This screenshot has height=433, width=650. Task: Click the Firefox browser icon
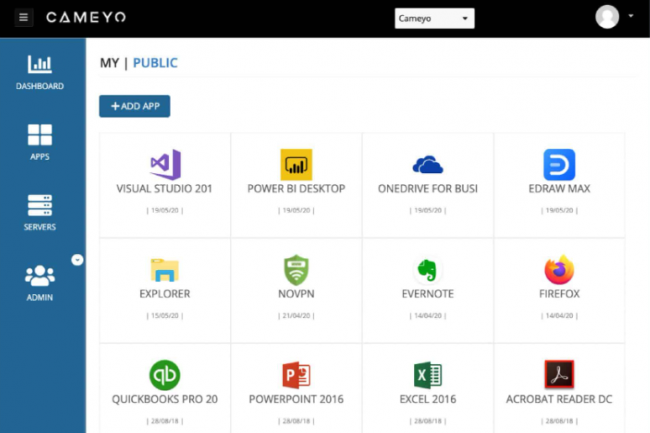[559, 270]
